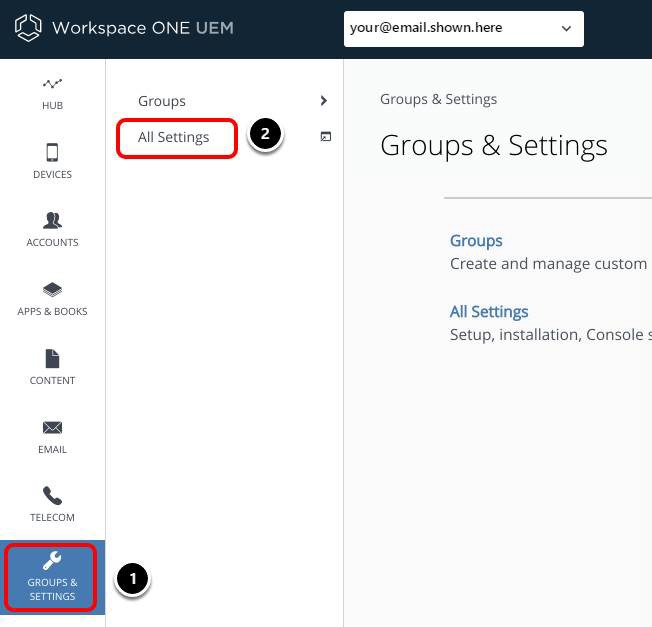This screenshot has height=627, width=652.
Task: Expand the Groups submenu chevron
Action: click(323, 101)
